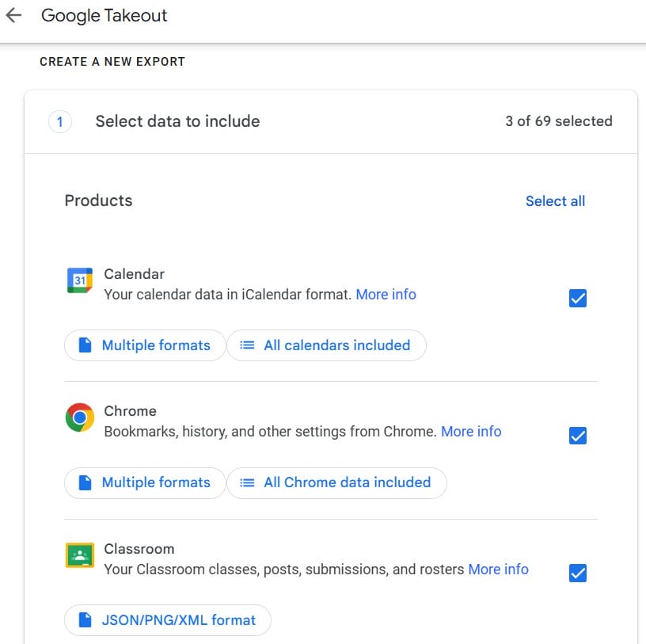
Task: Click the list icon in All Chrome data included
Action: (x=248, y=482)
